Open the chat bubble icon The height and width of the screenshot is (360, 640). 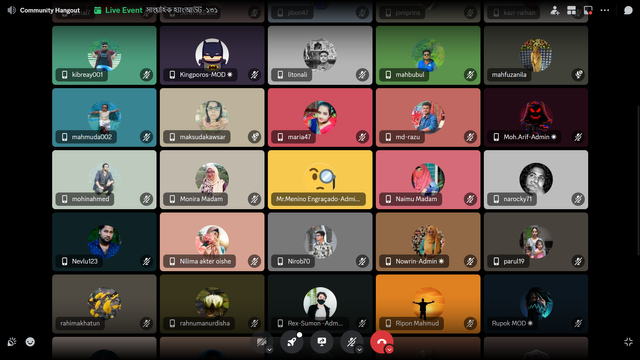tap(628, 11)
